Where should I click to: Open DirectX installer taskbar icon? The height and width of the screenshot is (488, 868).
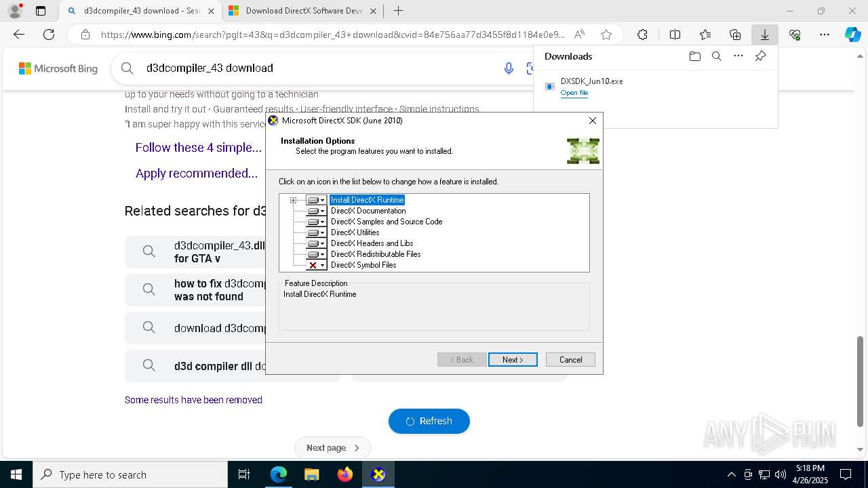pos(378,474)
